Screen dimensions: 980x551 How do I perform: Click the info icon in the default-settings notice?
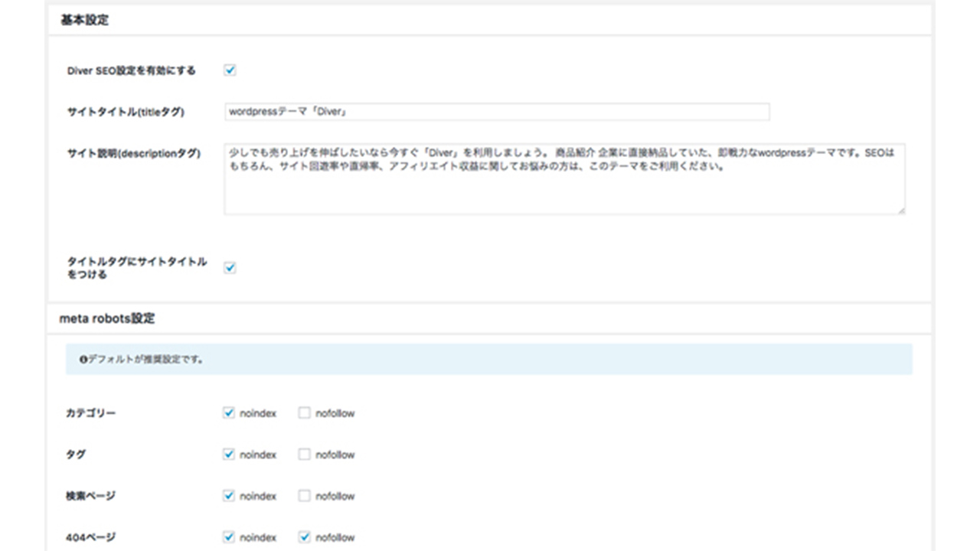pyautogui.click(x=83, y=359)
